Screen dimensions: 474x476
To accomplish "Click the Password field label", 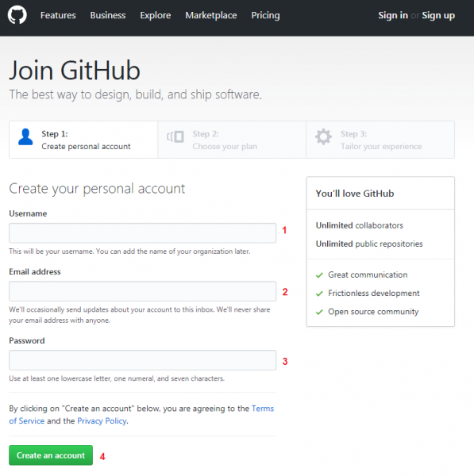I will click(27, 340).
